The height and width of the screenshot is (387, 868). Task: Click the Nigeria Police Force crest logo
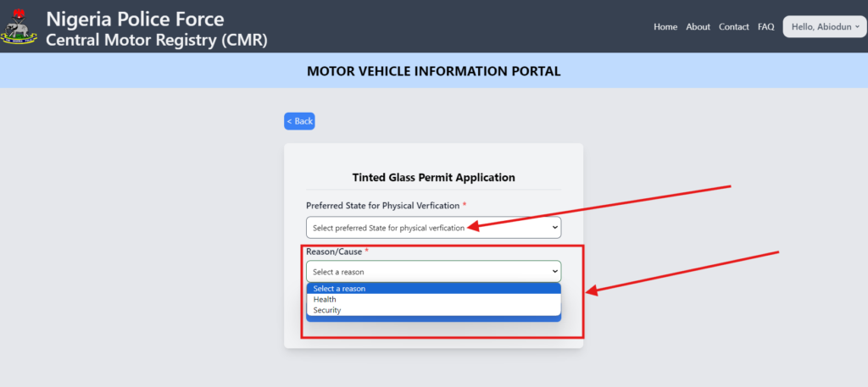(19, 26)
